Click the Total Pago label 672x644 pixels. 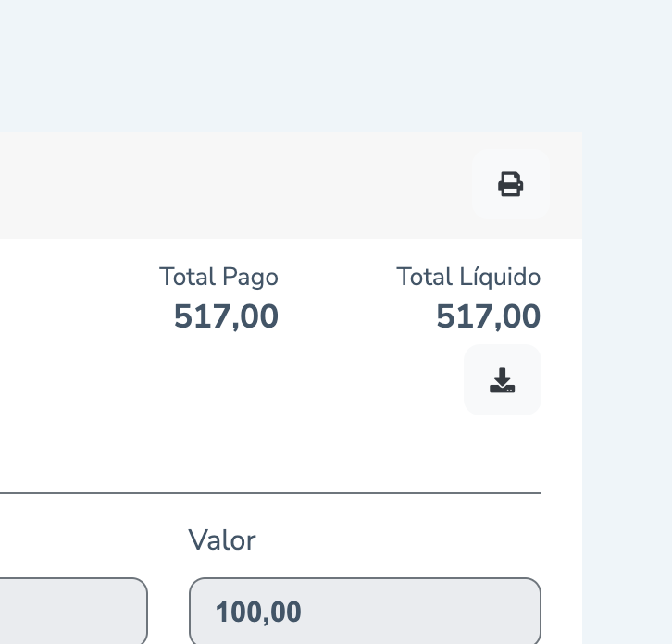tap(218, 277)
